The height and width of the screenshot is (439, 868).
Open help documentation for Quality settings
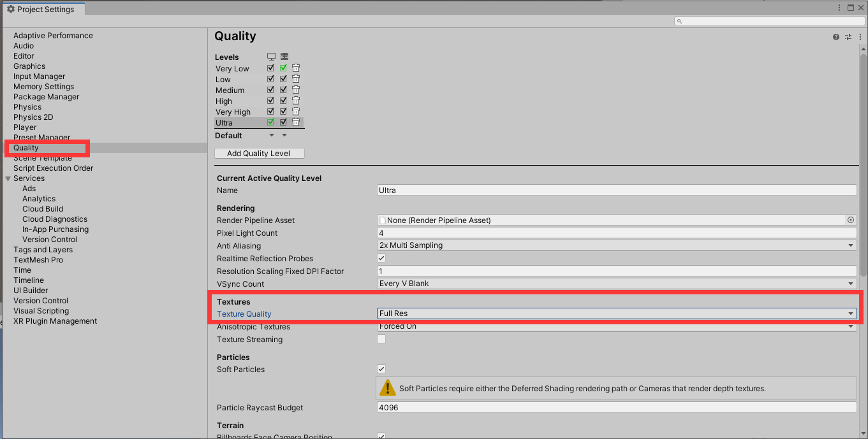[x=835, y=36]
